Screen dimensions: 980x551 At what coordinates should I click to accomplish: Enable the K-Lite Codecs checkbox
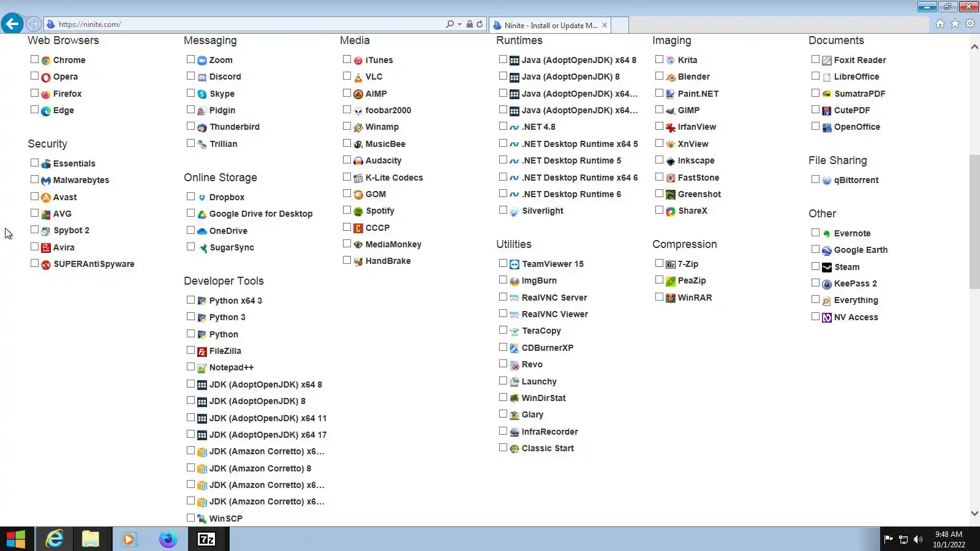click(347, 177)
